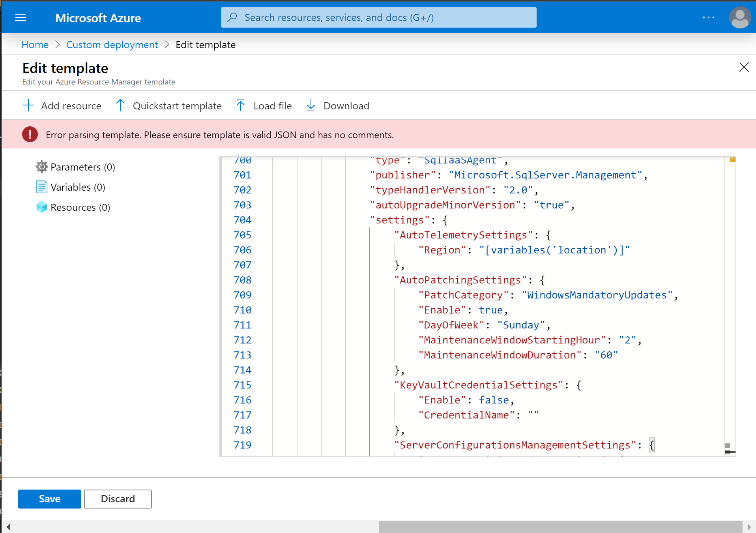
Task: Expand the Variables (0) tree item
Action: [77, 187]
